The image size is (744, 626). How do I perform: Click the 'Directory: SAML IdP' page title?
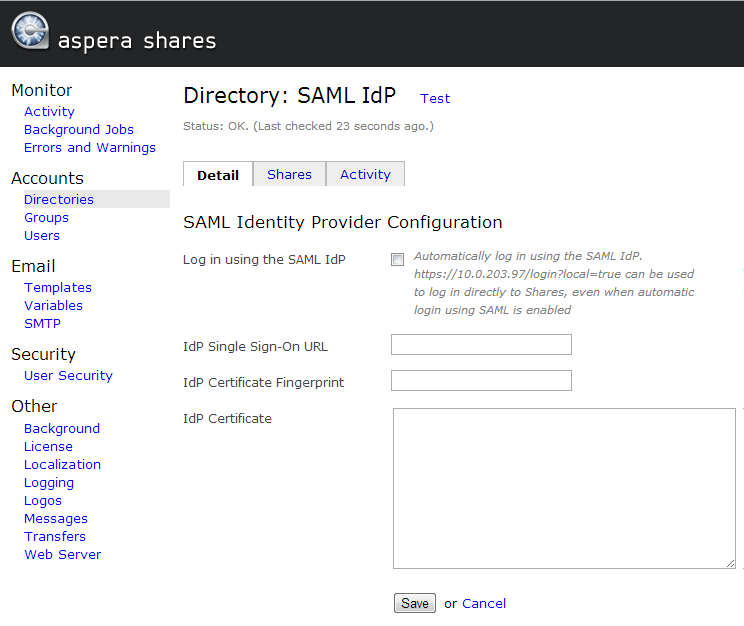coord(289,95)
